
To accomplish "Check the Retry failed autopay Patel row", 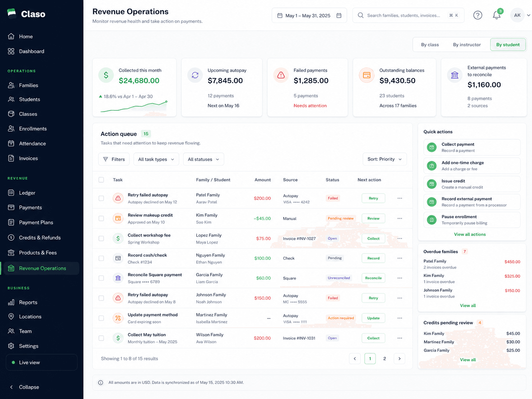I will pos(101,198).
